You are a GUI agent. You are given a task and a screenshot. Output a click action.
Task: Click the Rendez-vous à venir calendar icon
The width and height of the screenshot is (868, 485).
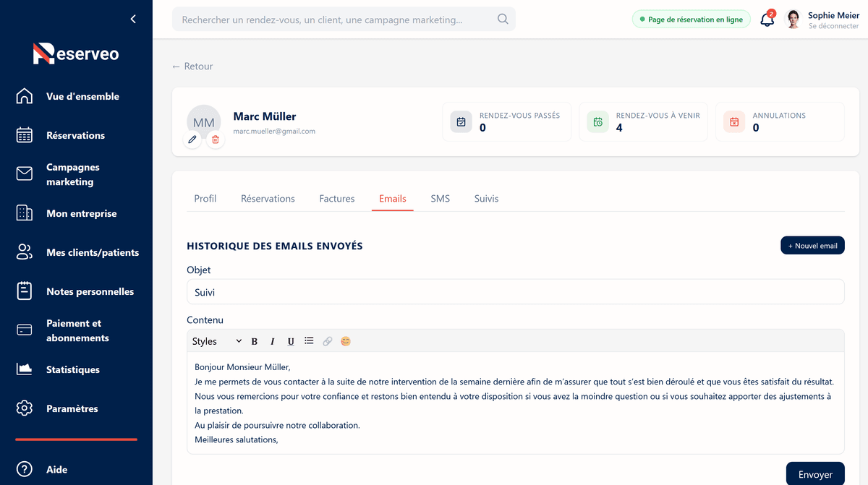tap(597, 121)
